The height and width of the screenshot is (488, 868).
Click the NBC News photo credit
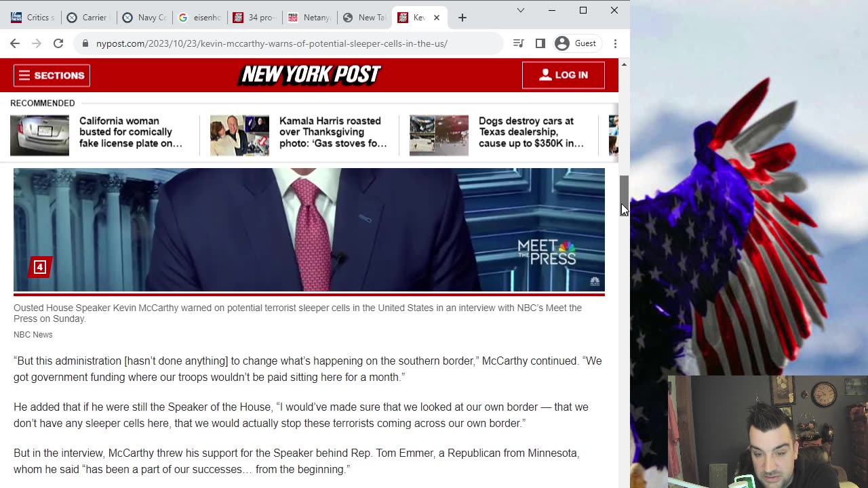pos(33,335)
